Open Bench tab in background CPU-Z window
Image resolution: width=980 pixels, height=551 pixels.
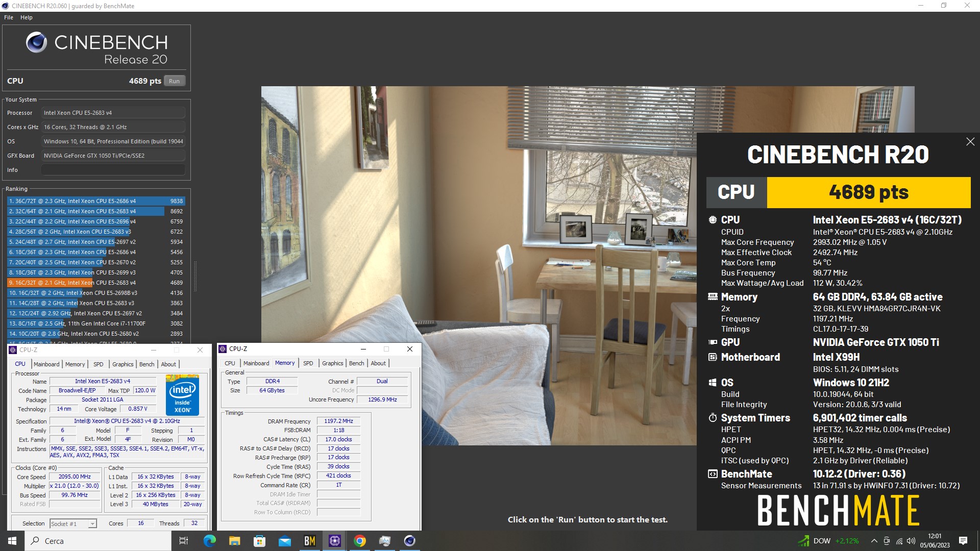147,364
